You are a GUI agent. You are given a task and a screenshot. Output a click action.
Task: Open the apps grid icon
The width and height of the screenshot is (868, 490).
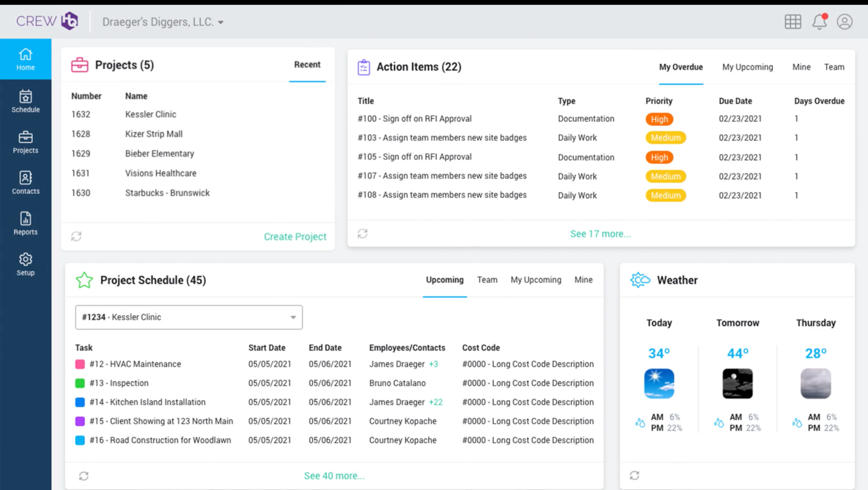point(793,22)
